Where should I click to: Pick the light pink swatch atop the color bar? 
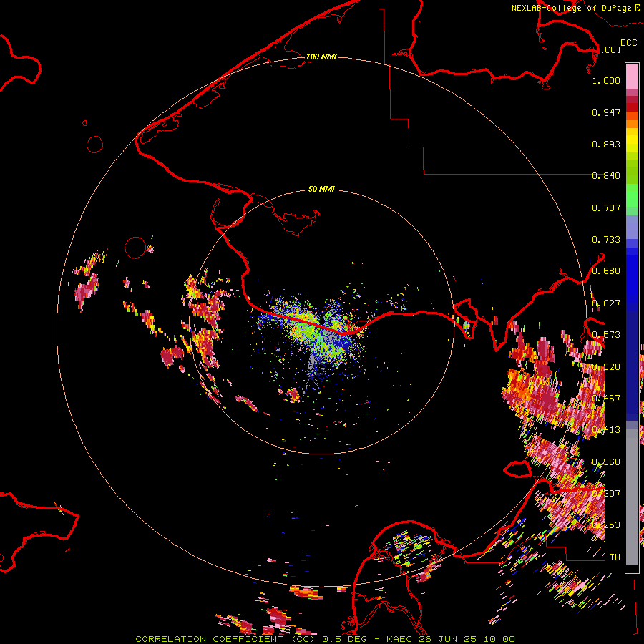tap(632, 76)
